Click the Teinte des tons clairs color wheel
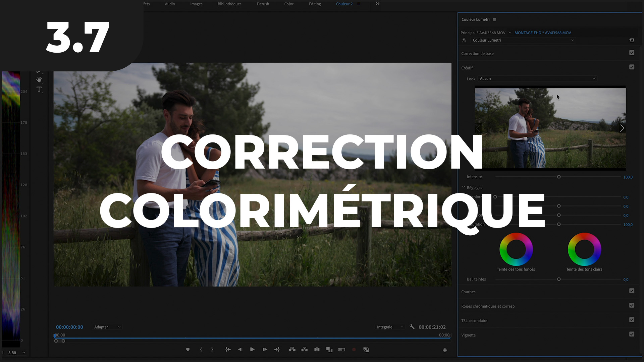Image resolution: width=644 pixels, height=362 pixels. coord(584,249)
